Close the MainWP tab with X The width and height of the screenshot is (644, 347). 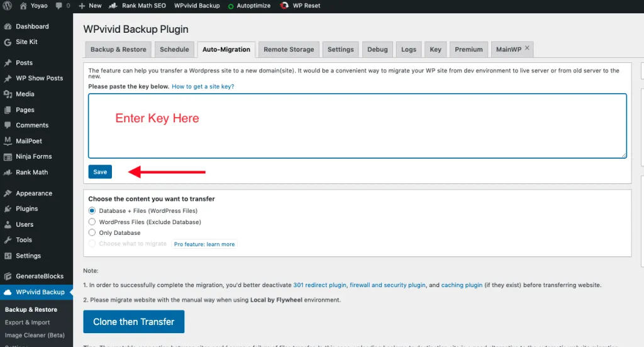(x=527, y=48)
